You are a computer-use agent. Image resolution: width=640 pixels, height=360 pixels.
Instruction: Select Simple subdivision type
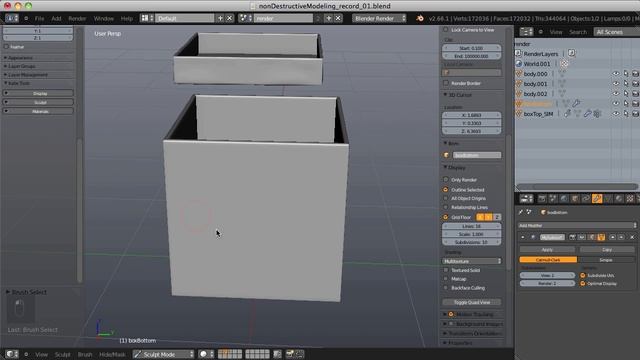(606, 260)
